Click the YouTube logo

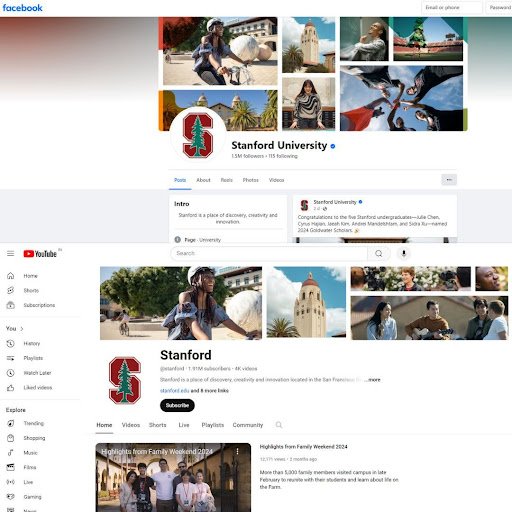pyautogui.click(x=40, y=254)
